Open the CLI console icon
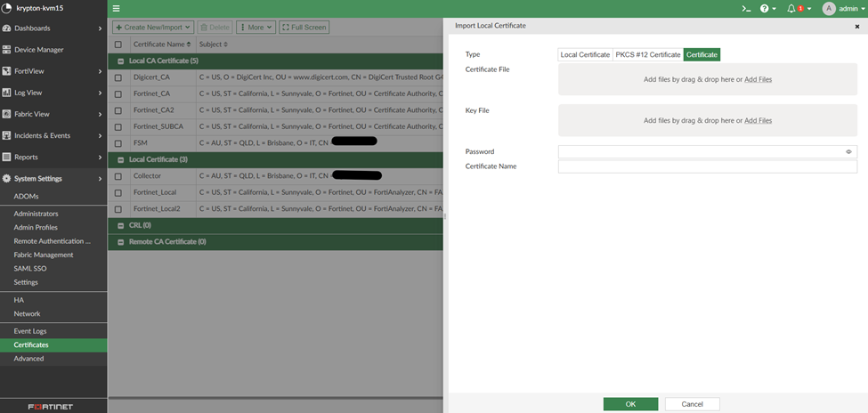This screenshot has width=868, height=413. [746, 9]
